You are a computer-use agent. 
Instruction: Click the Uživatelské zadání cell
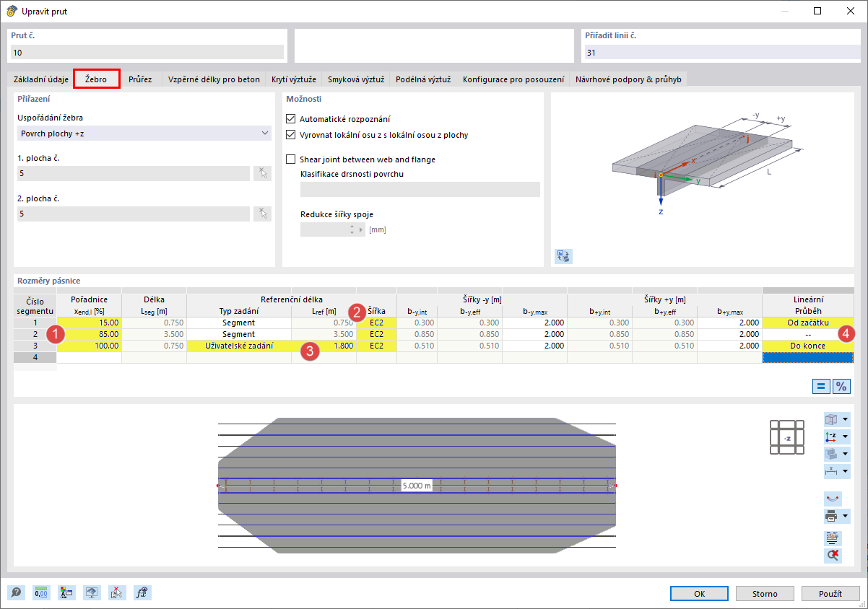pyautogui.click(x=238, y=346)
